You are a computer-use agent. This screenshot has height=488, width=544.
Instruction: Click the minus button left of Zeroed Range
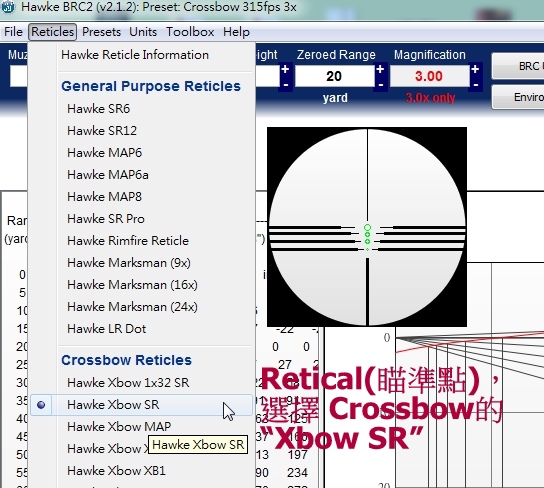[x=285, y=84]
